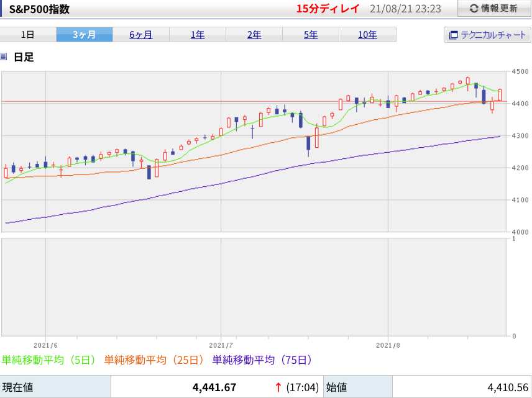Click the S&P500指数 title
Screen dimensions: 532x398
tap(39, 9)
